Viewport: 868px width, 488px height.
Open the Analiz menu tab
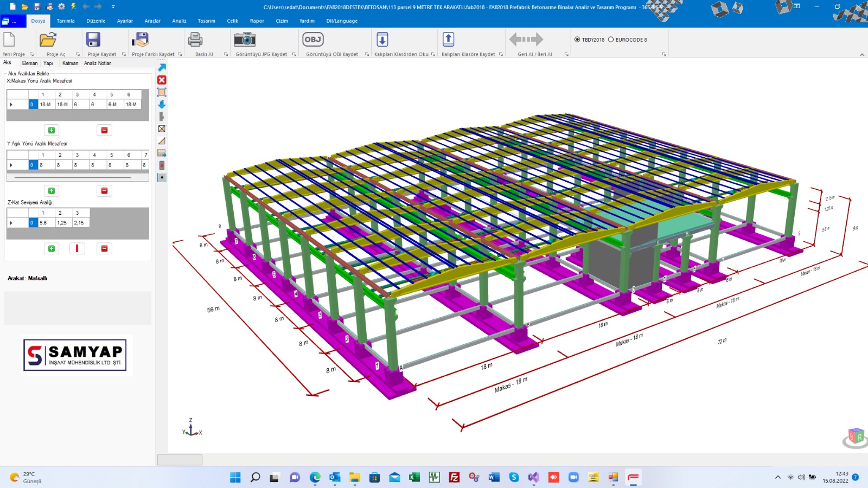click(179, 21)
